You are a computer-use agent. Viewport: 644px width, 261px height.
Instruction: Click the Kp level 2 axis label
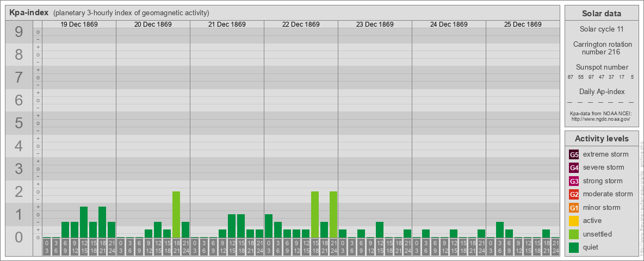click(x=19, y=191)
